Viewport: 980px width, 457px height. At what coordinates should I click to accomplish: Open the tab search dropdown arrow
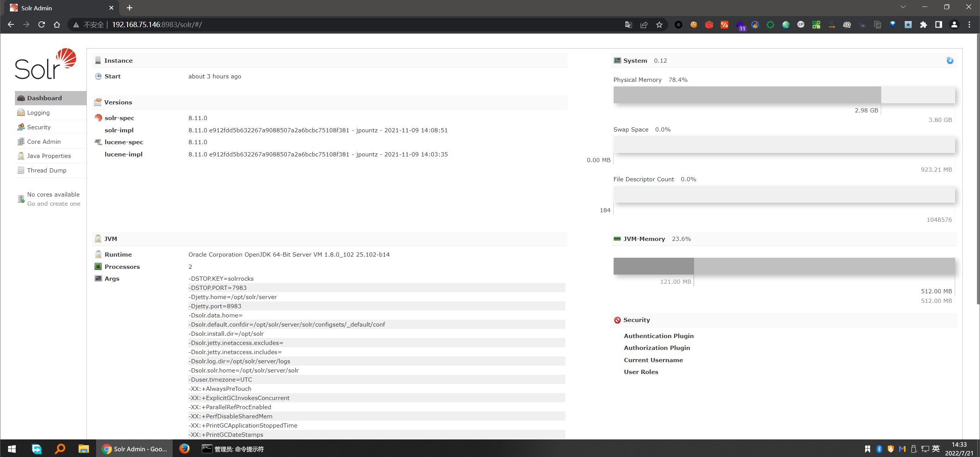click(x=903, y=7)
